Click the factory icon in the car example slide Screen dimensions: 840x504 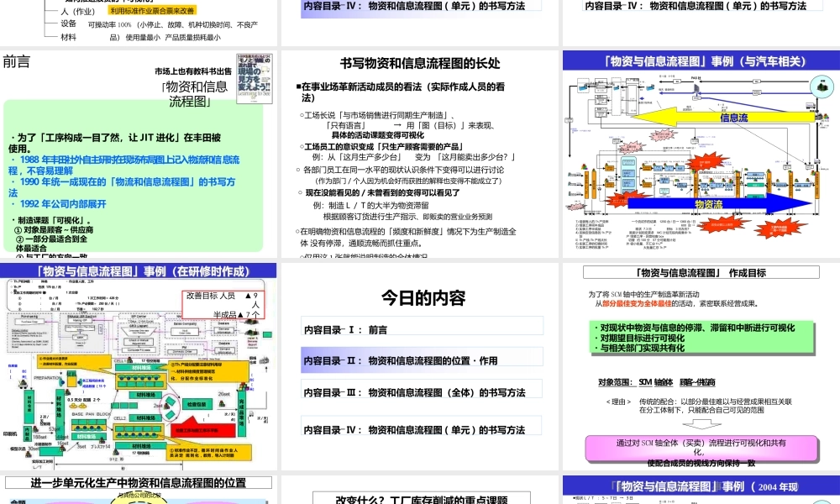point(822,87)
